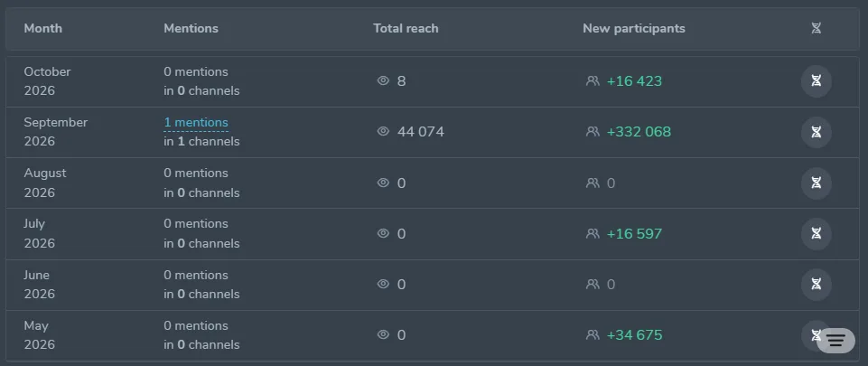Click eye icon in June 2026 row
868x366 pixels.
click(x=383, y=284)
